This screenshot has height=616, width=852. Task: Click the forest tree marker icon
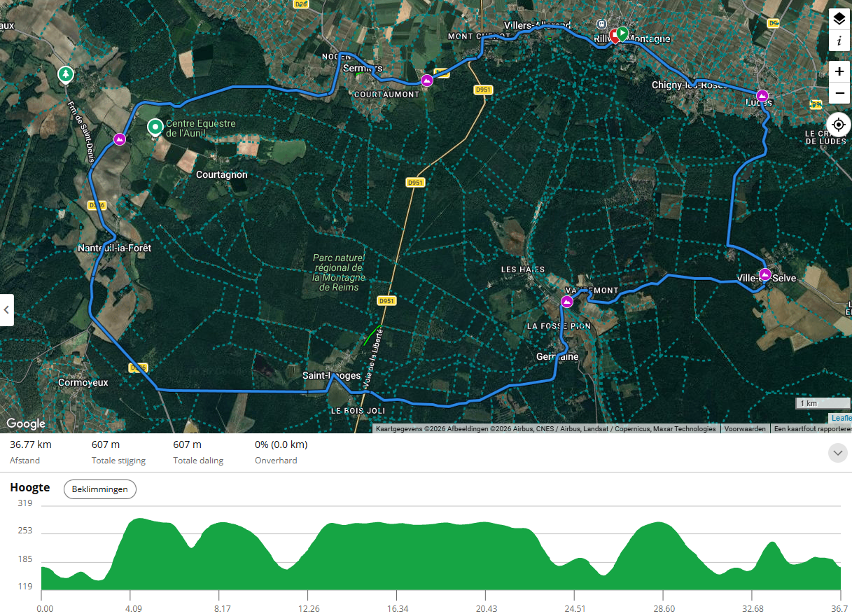65,73
